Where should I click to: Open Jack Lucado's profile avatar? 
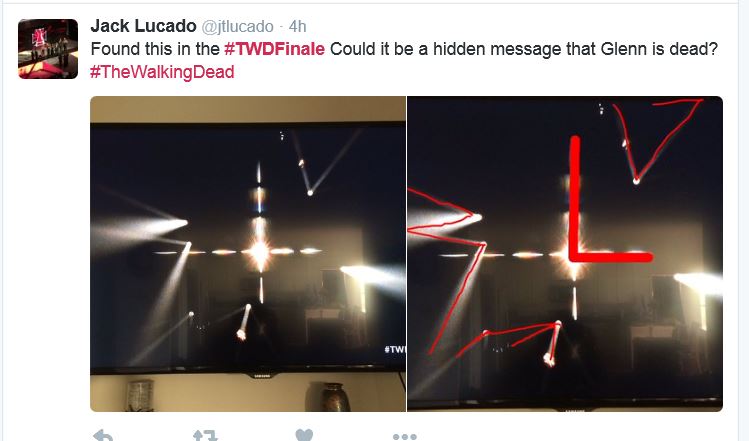click(x=48, y=49)
